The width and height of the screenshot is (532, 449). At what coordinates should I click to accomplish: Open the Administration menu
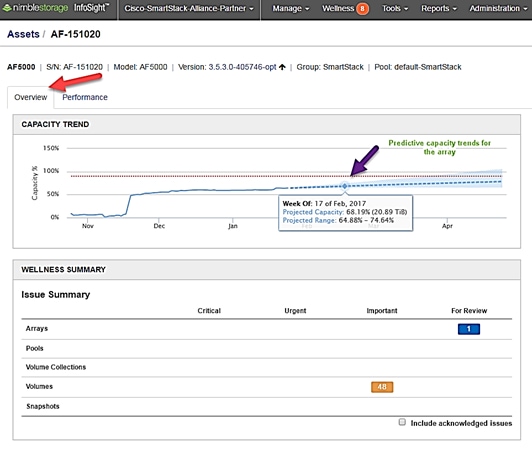(x=498, y=8)
